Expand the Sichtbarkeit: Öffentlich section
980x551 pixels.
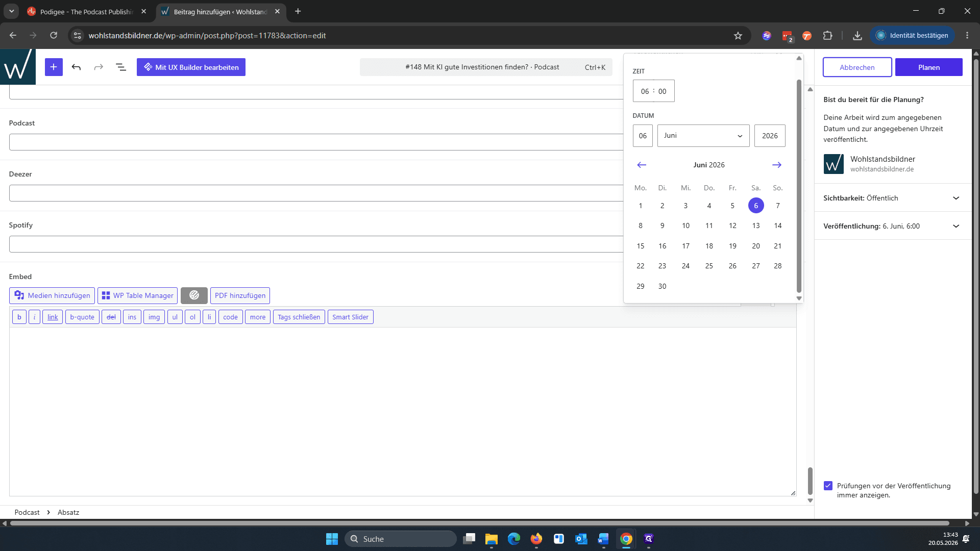[x=892, y=198]
